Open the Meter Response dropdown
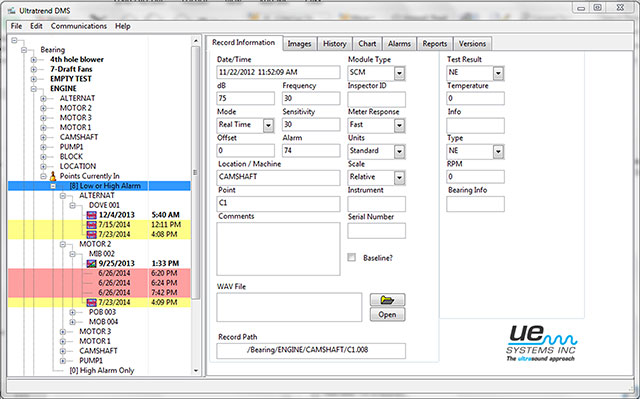Image resolution: width=640 pixels, height=399 pixels. 399,125
